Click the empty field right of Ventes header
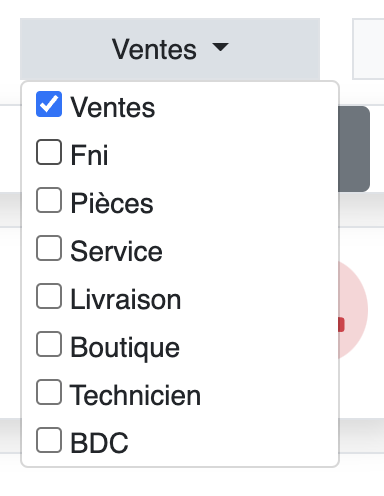 point(368,49)
